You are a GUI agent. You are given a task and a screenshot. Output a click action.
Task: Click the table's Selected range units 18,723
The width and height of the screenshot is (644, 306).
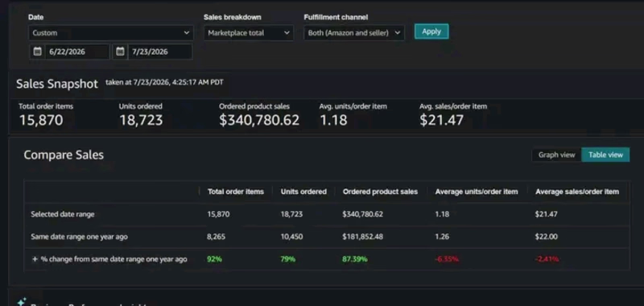tap(291, 214)
